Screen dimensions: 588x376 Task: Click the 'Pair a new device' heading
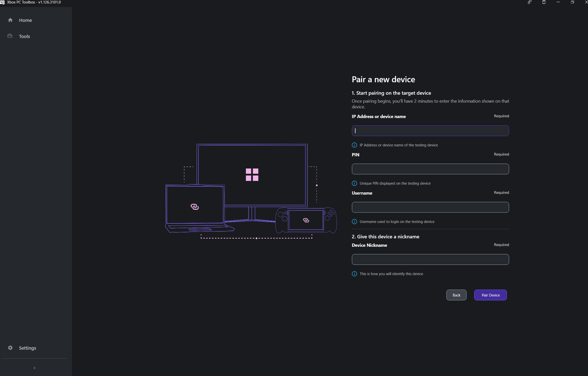383,80
